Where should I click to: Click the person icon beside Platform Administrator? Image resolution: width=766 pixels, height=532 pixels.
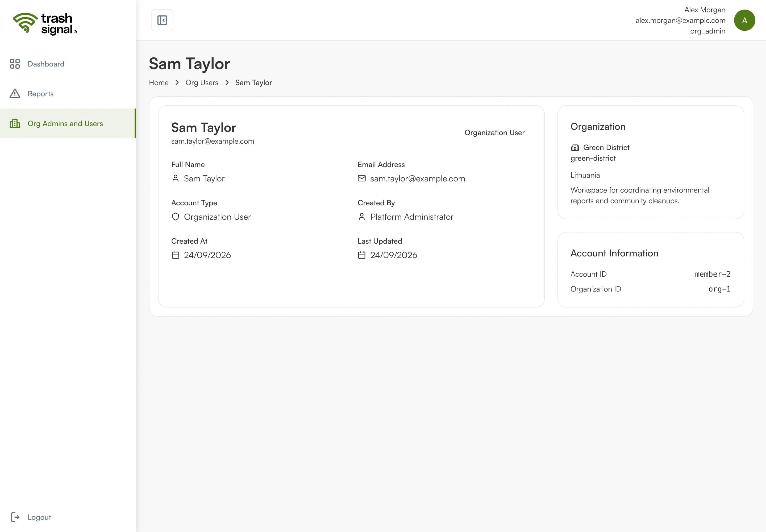[362, 217]
